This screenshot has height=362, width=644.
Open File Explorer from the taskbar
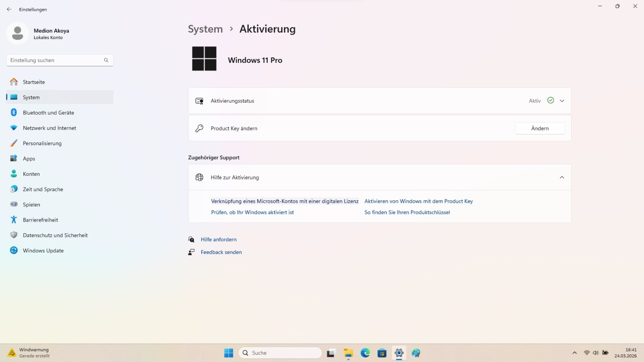(348, 353)
